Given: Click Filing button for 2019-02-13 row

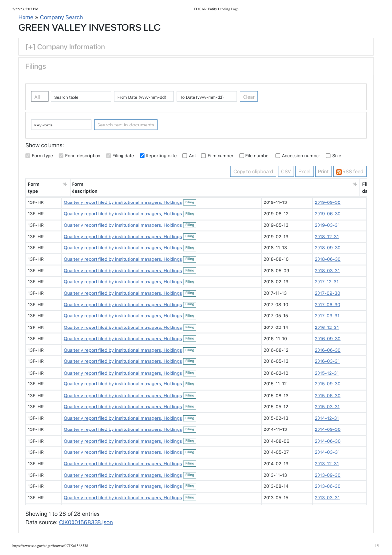Looking at the screenshot, I should coord(190,236).
